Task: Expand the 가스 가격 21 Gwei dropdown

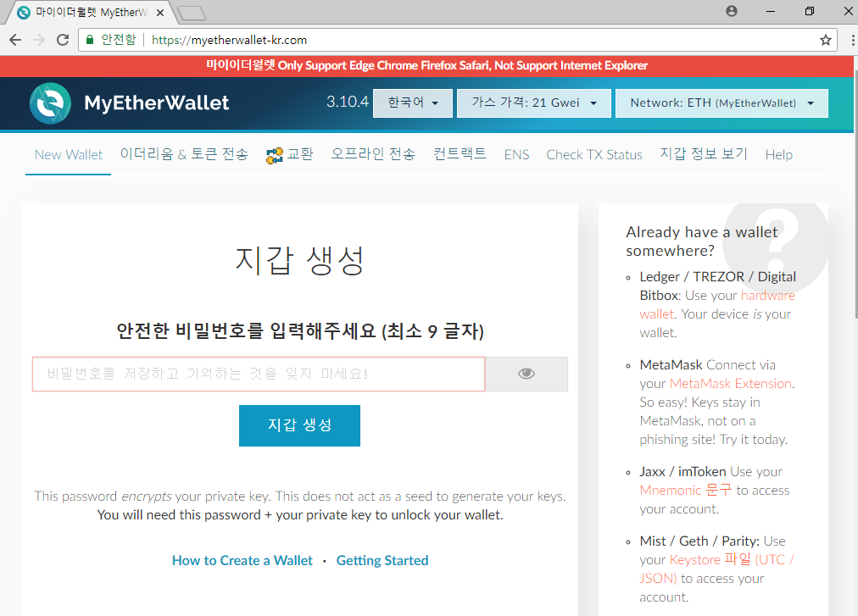Action: coord(533,103)
